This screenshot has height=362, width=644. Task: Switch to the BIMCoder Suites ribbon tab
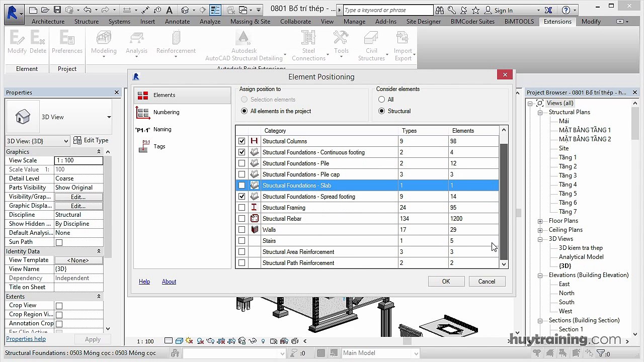click(x=472, y=22)
